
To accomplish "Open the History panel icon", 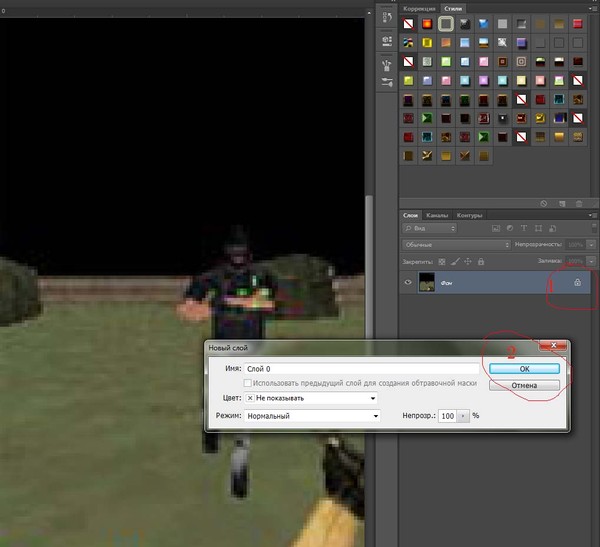I will point(387,18).
